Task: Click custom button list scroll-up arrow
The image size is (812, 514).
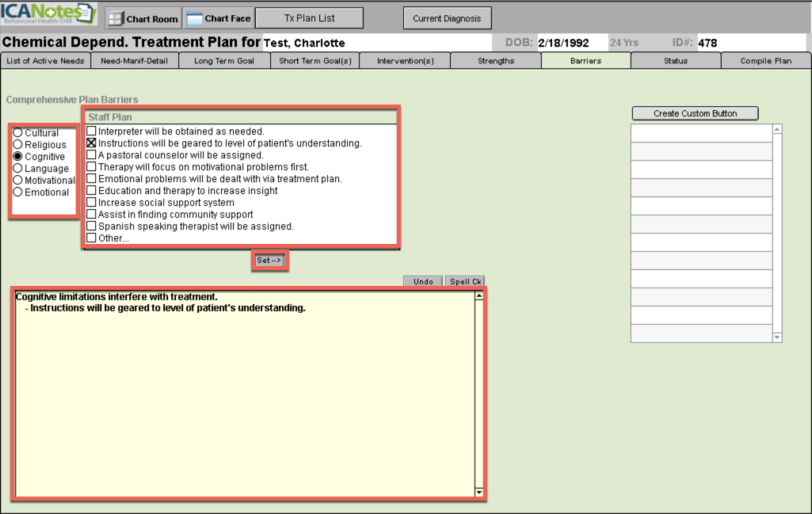Action: (x=776, y=130)
